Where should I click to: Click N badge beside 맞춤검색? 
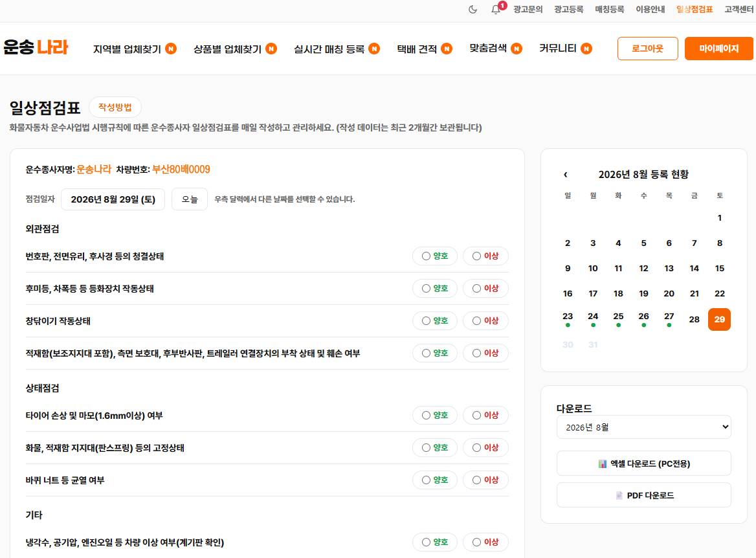[x=517, y=49]
